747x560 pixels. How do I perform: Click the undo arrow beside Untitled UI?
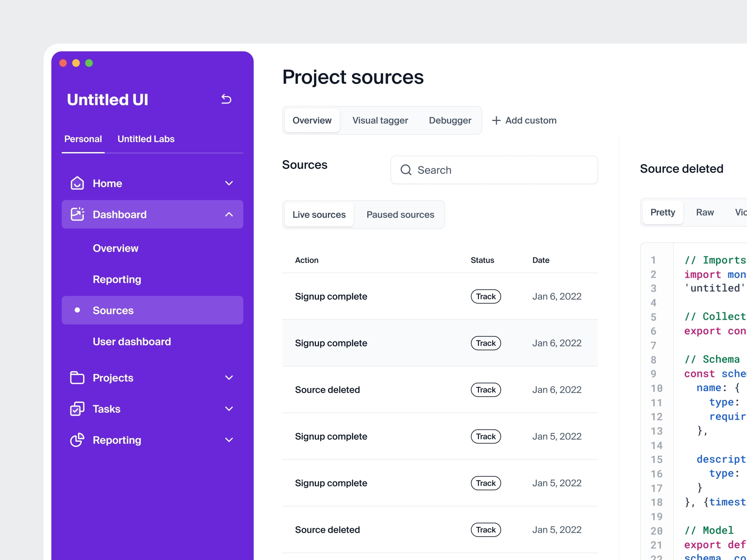(x=226, y=99)
